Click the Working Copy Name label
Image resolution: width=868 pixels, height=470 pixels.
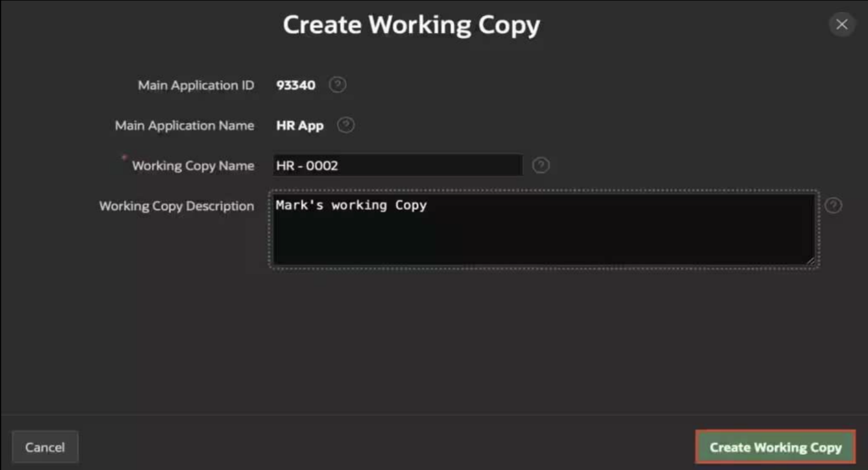coord(192,166)
